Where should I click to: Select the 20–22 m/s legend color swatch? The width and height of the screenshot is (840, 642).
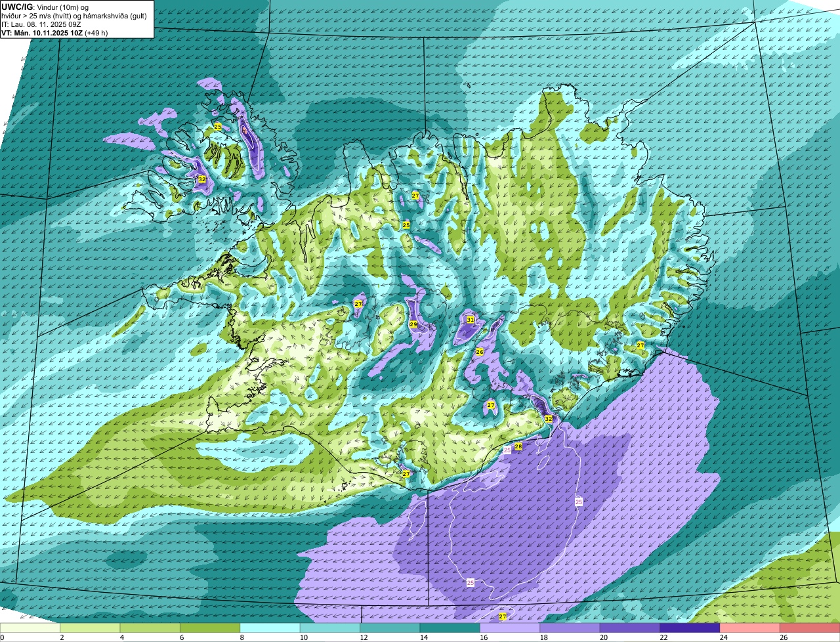point(630,628)
